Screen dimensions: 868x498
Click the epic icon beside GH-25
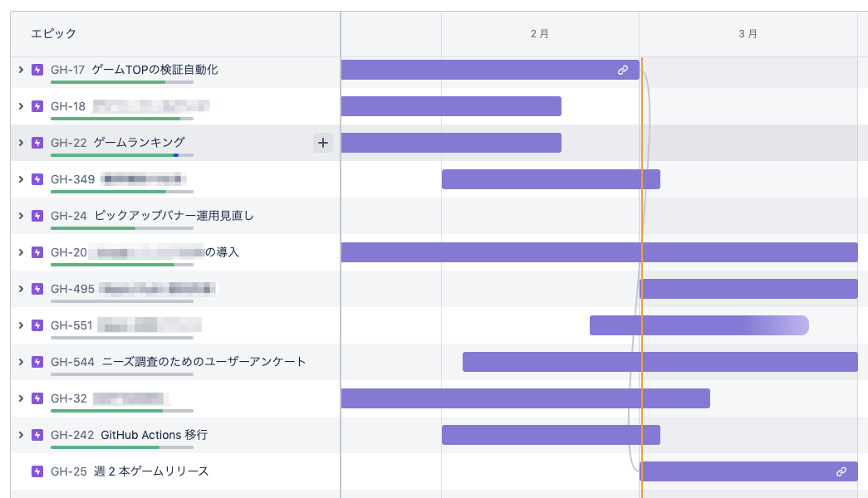[x=37, y=471]
